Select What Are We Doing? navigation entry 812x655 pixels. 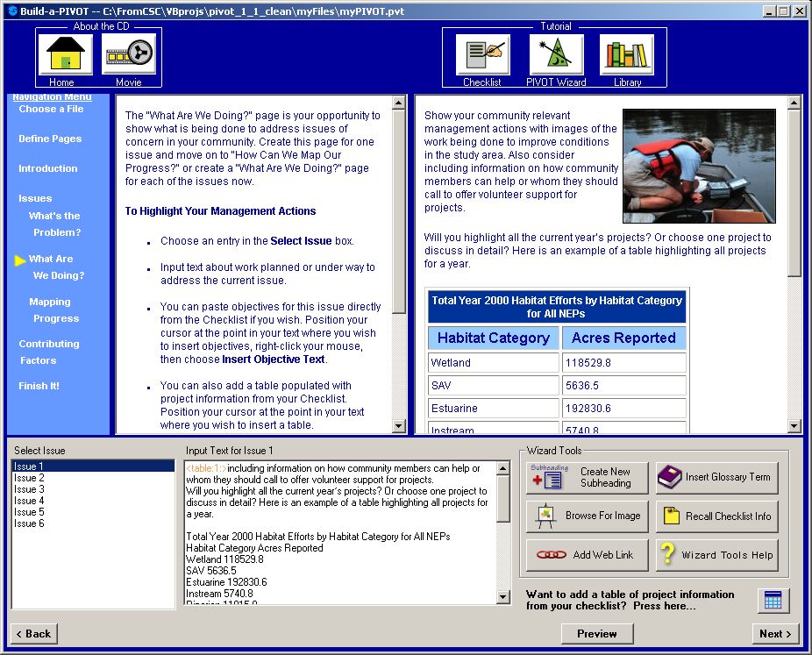coord(56,267)
